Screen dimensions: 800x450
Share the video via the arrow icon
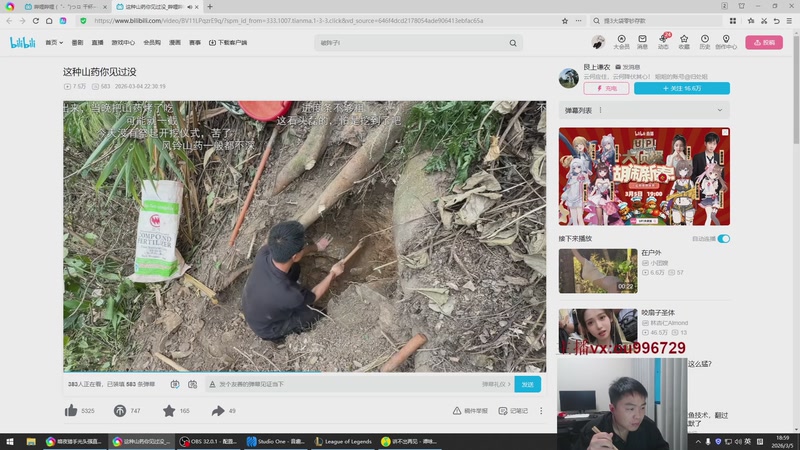click(218, 410)
